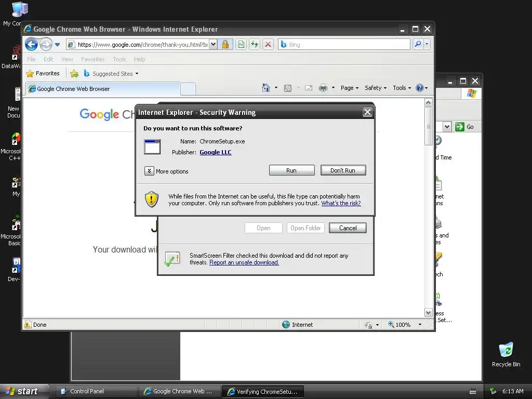The image size is (532, 399).
Task: Click Add to Favorites Bar icon
Action: [74, 73]
